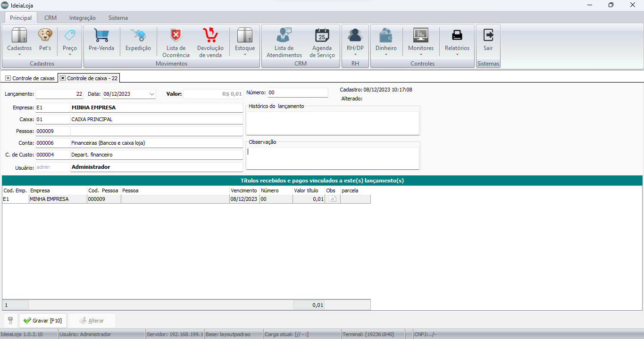Open the Pre-Venda shopping cart icon

(x=101, y=35)
